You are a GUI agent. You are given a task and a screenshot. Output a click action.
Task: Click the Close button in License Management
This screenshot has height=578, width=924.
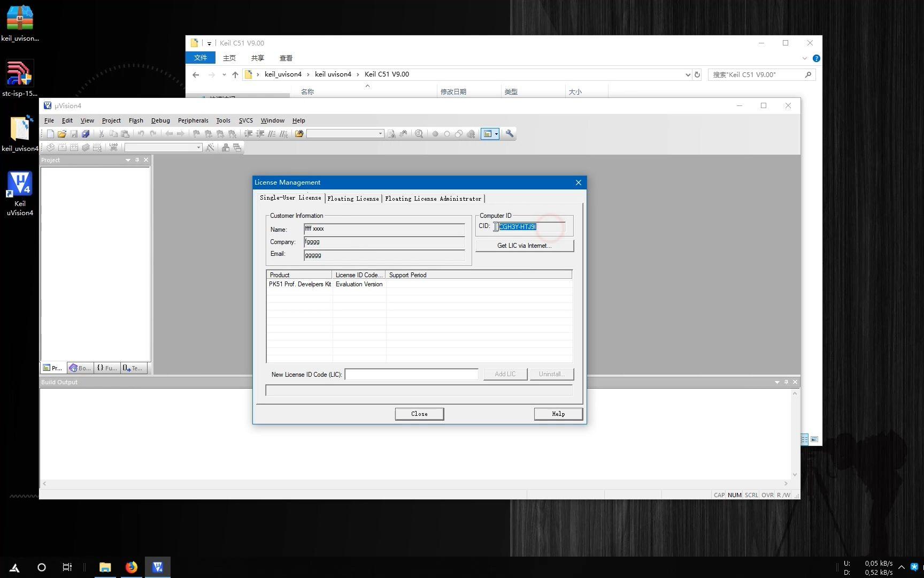419,414
